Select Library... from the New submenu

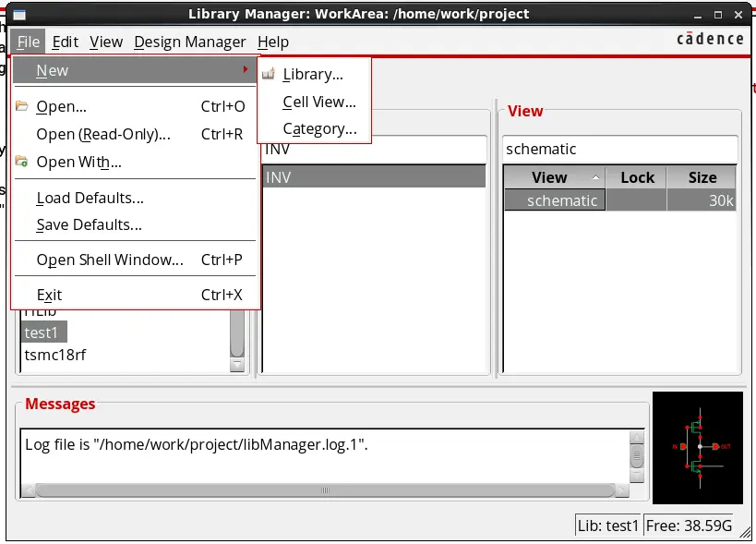pos(315,74)
